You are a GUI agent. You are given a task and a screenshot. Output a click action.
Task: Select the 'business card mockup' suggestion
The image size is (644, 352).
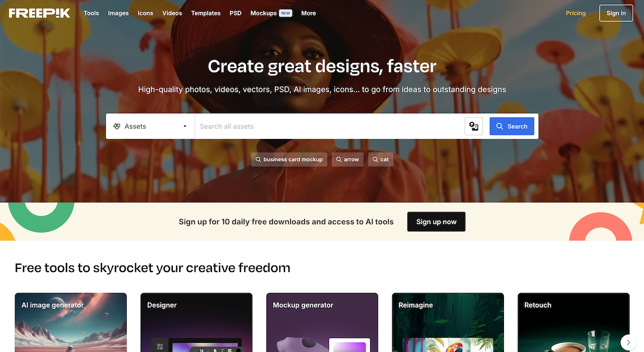click(x=289, y=159)
